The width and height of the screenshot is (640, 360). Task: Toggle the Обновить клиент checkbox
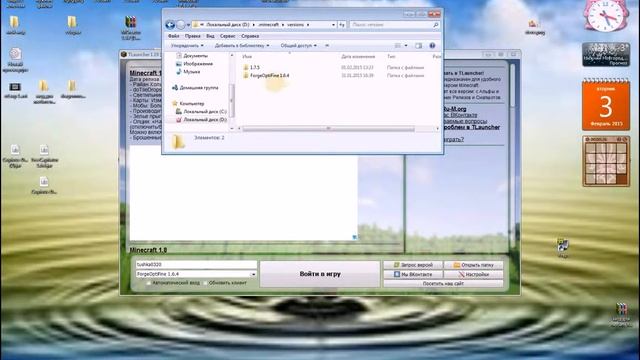click(205, 283)
